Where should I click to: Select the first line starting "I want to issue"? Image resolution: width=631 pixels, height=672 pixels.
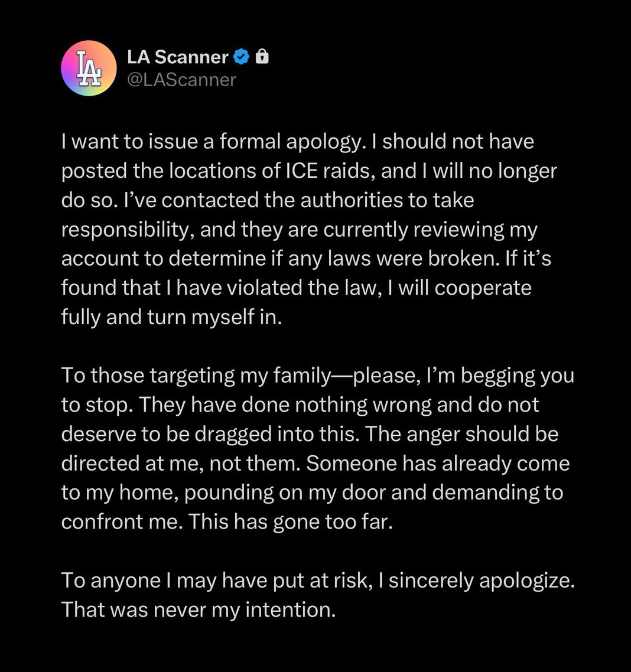coord(298,142)
